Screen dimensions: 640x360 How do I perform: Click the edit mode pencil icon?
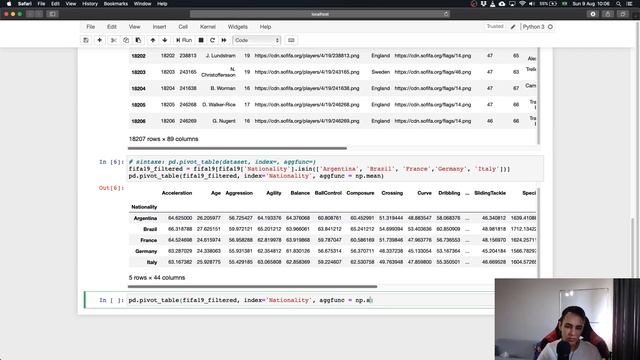coord(513,27)
